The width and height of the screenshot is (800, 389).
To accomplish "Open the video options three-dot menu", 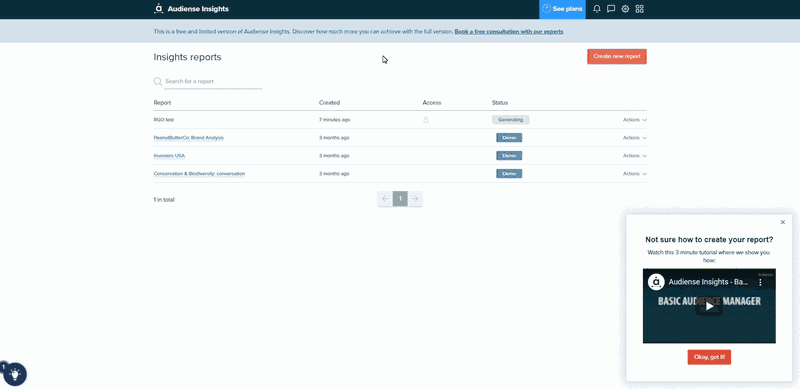I will (760, 282).
